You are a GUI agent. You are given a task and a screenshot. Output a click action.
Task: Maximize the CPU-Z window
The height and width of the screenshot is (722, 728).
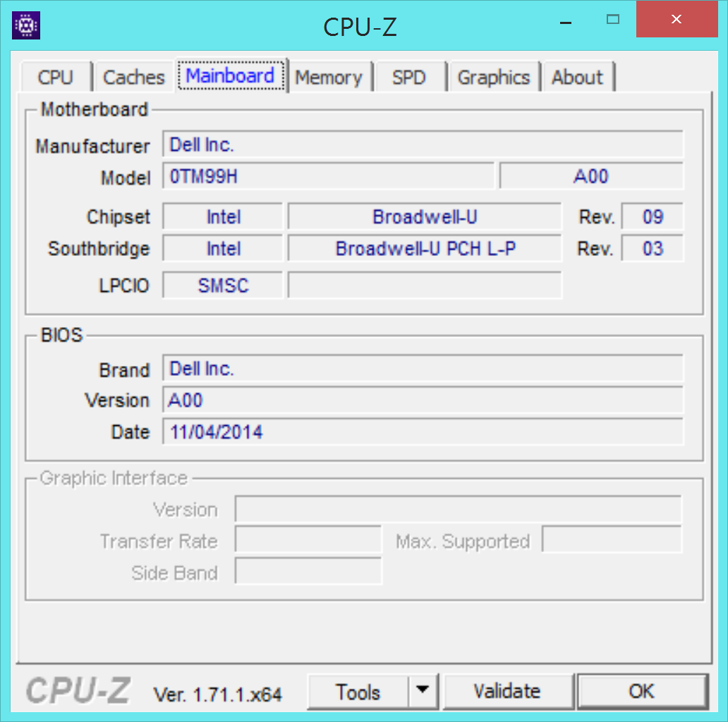[x=613, y=20]
